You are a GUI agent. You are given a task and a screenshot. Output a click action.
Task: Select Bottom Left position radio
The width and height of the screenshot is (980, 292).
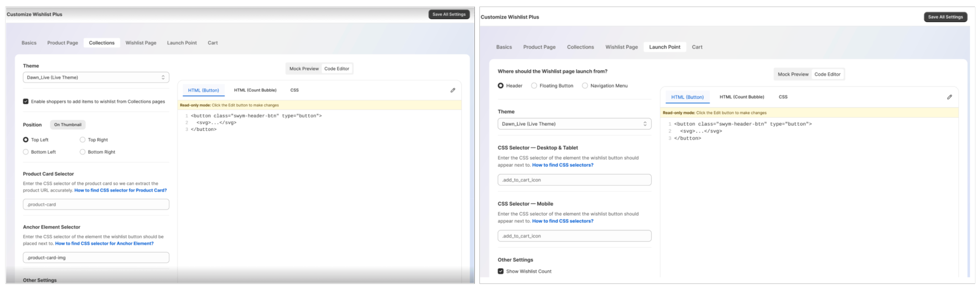pos(26,152)
